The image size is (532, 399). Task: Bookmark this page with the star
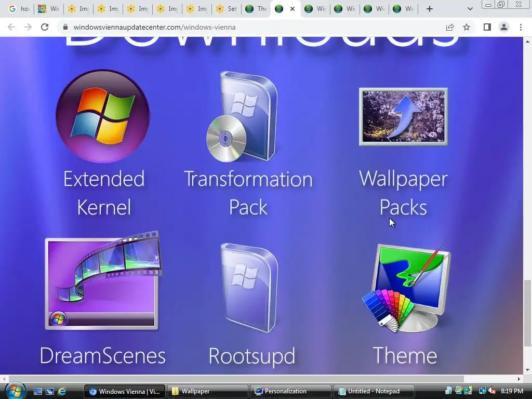tap(467, 27)
